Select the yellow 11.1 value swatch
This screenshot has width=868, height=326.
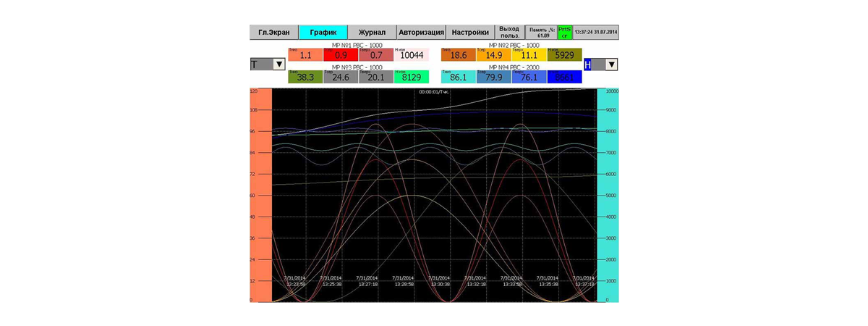click(529, 55)
